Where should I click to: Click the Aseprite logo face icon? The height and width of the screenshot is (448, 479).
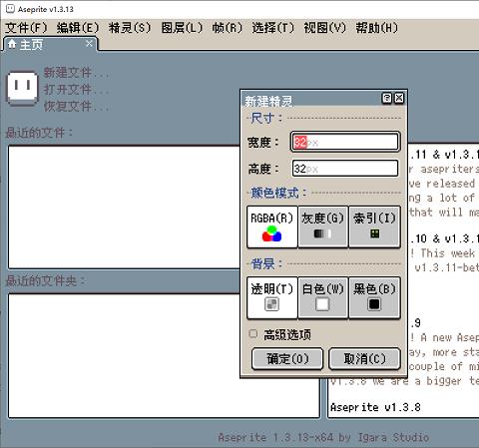22,89
